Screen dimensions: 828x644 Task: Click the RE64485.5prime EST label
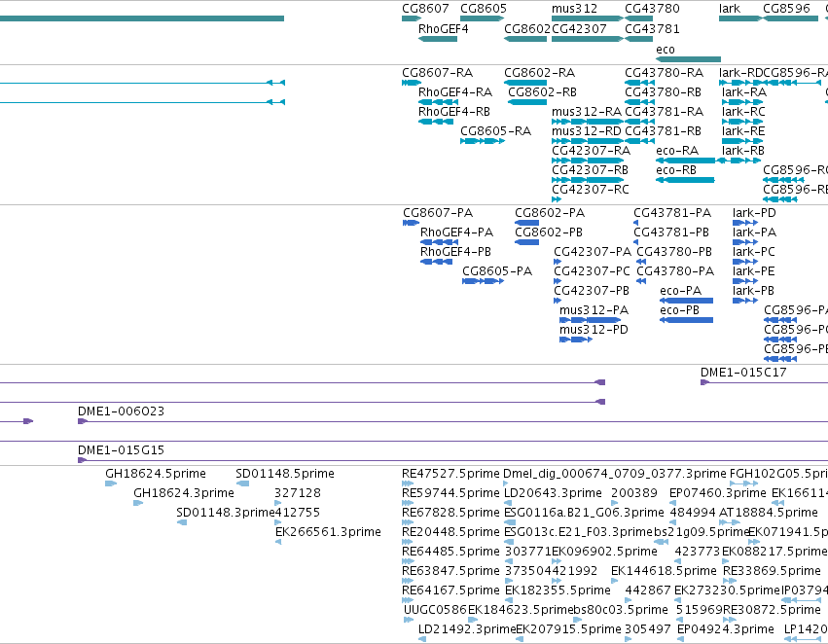(450, 552)
